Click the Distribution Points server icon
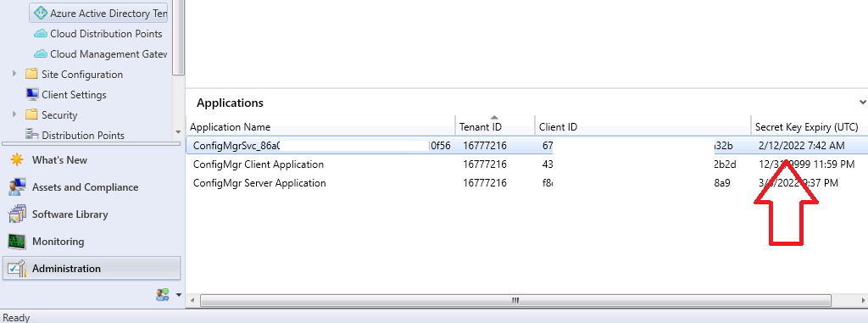This screenshot has width=868, height=323. (32, 135)
